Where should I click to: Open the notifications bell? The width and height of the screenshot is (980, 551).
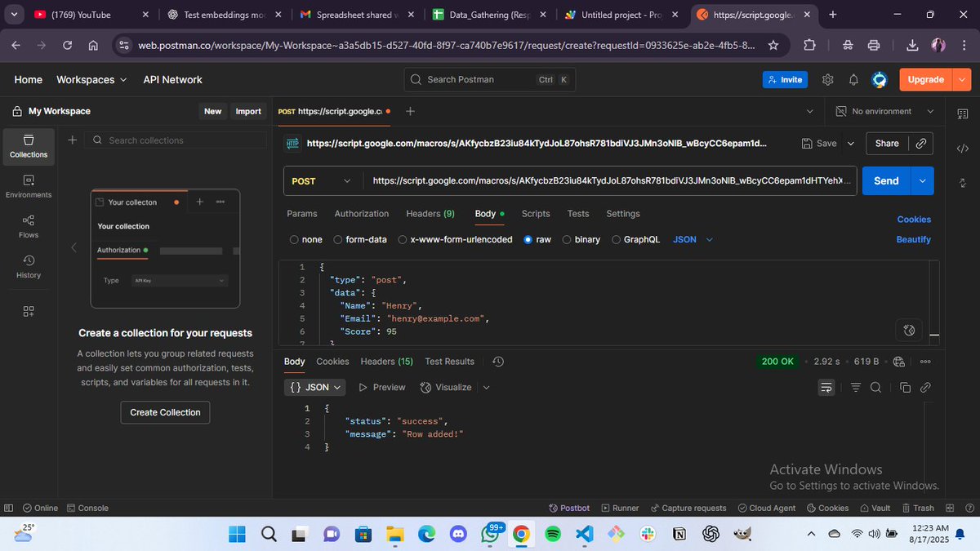pos(853,79)
